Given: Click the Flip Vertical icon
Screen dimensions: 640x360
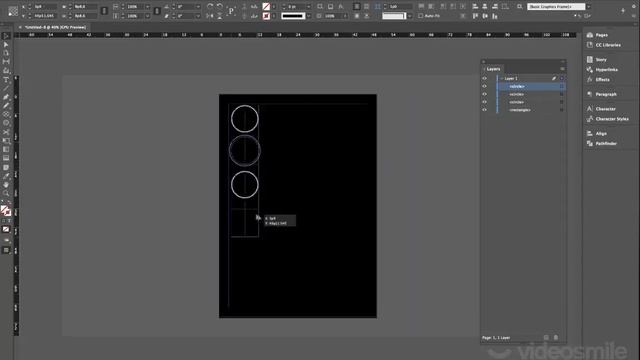Looking at the screenshot, I should click(220, 16).
